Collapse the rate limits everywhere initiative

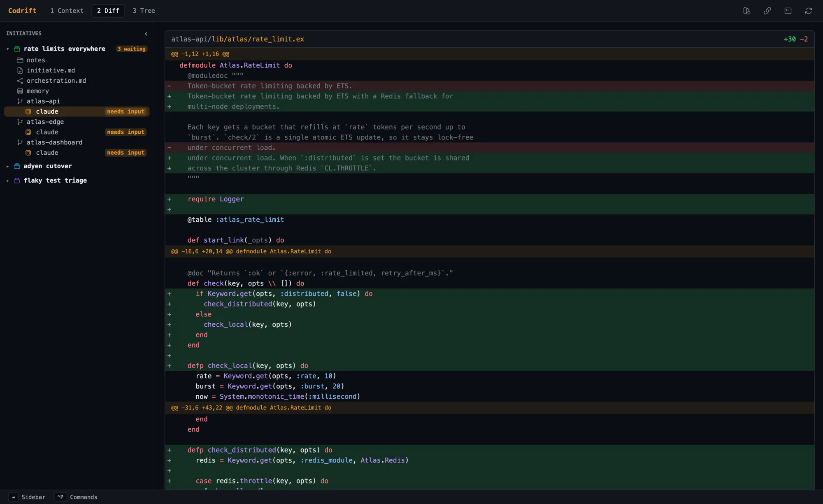(8, 49)
